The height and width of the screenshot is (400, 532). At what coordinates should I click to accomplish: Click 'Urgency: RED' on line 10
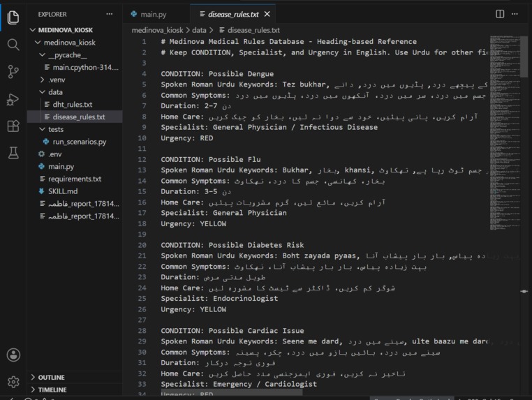pos(187,138)
